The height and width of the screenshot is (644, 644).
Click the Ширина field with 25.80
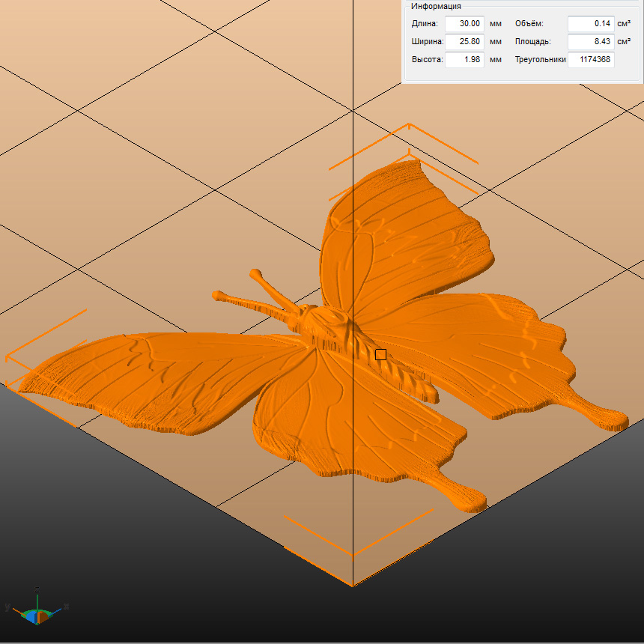[464, 42]
